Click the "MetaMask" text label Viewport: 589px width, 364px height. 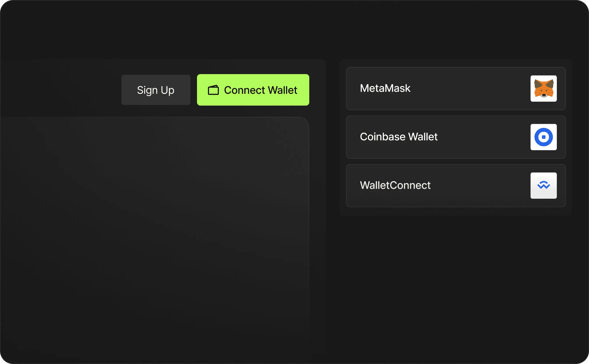pos(385,88)
